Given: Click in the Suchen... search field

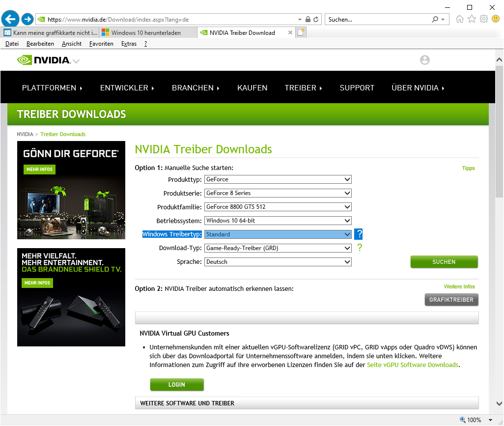Looking at the screenshot, I should [x=378, y=19].
